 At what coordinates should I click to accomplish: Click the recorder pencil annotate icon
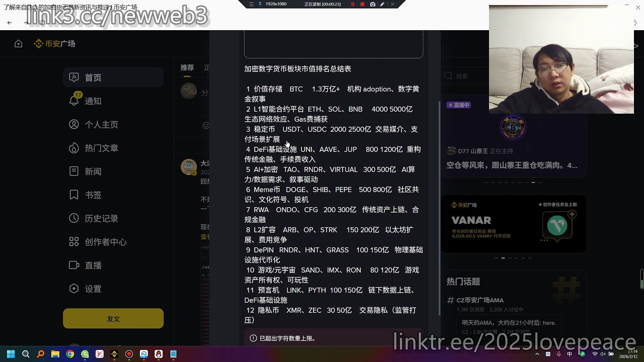(382, 4)
